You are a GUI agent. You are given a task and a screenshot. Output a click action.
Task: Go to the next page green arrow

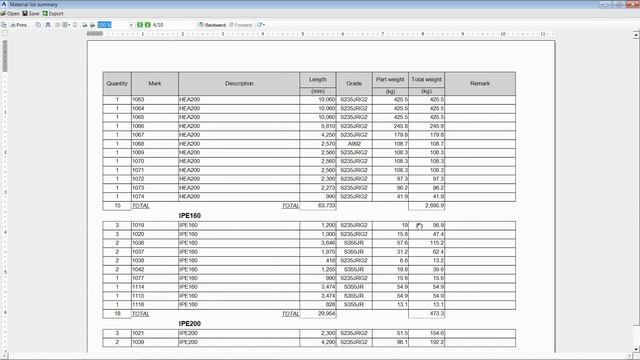point(148,25)
